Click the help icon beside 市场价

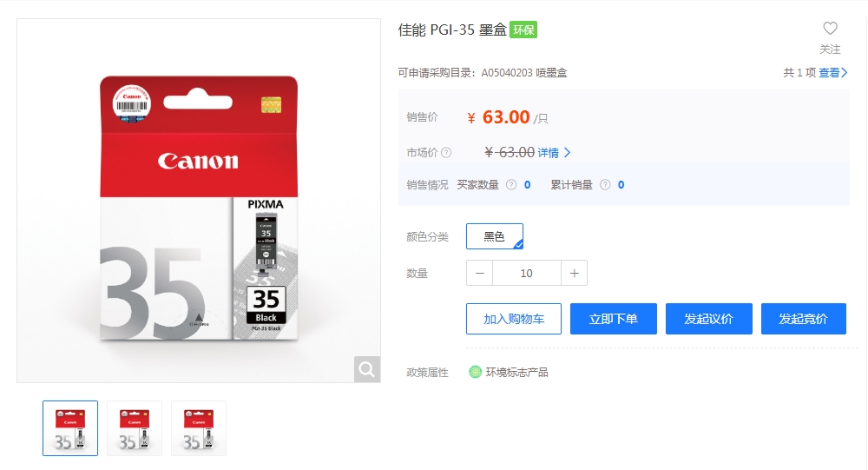(446, 152)
